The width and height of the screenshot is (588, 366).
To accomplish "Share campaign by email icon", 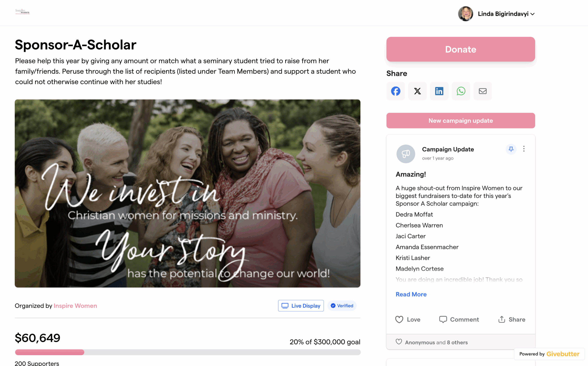I will [x=483, y=91].
